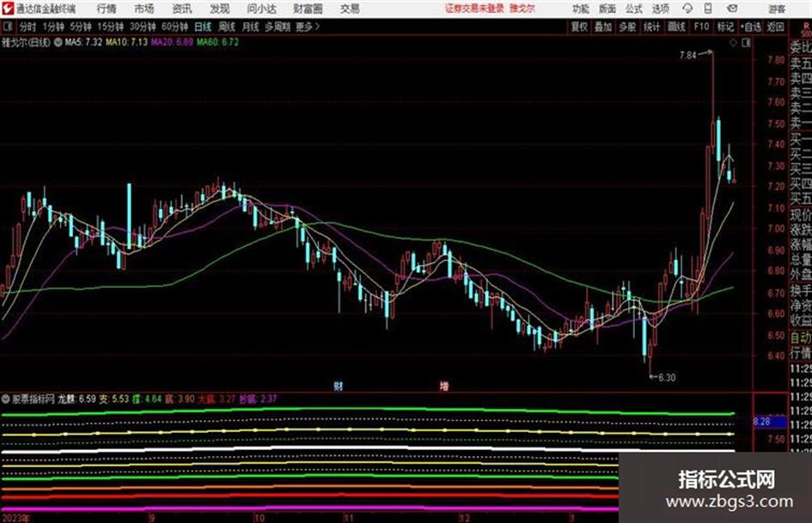
Task: Select the 多周期 multi-period tab
Action: 278,27
